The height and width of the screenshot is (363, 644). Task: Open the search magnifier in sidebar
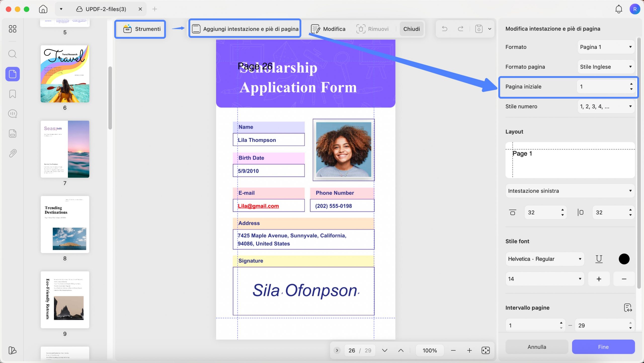tap(12, 54)
